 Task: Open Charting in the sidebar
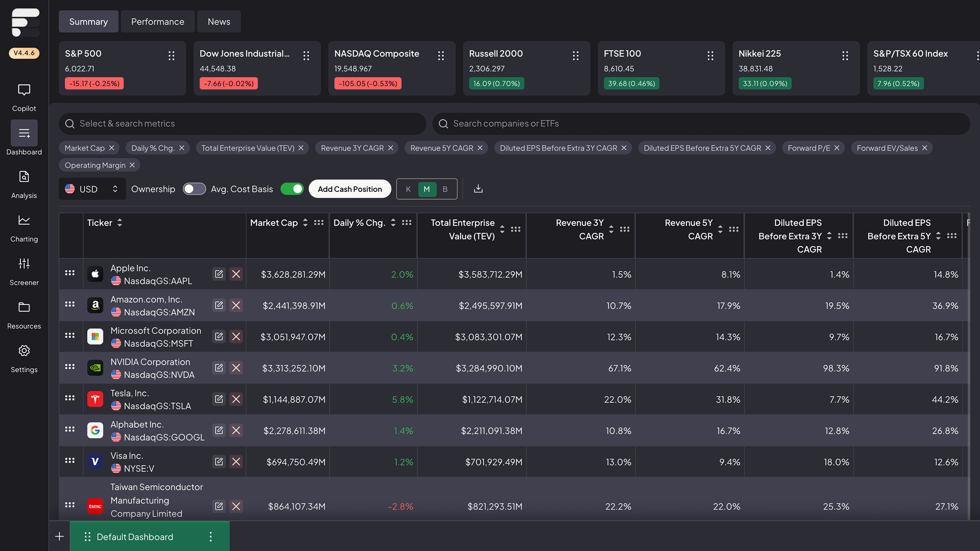pos(24,220)
